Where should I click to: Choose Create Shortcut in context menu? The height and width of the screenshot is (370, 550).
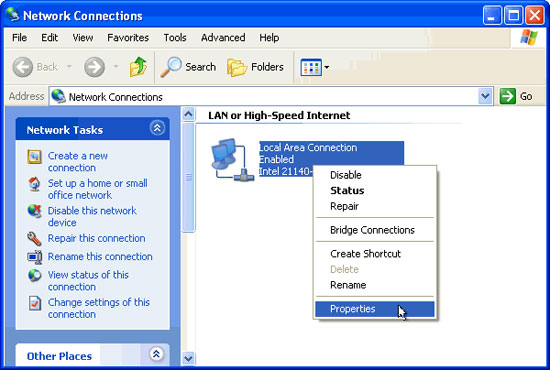pyautogui.click(x=375, y=254)
